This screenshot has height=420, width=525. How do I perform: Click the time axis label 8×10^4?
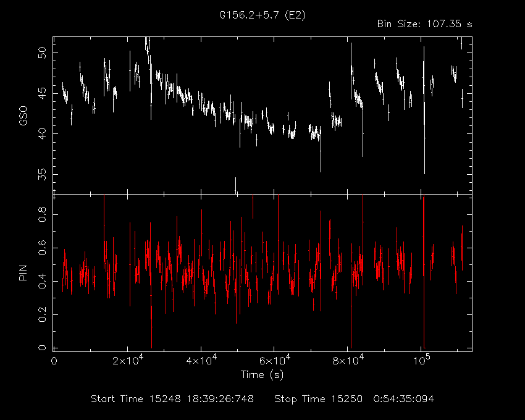[x=348, y=360]
